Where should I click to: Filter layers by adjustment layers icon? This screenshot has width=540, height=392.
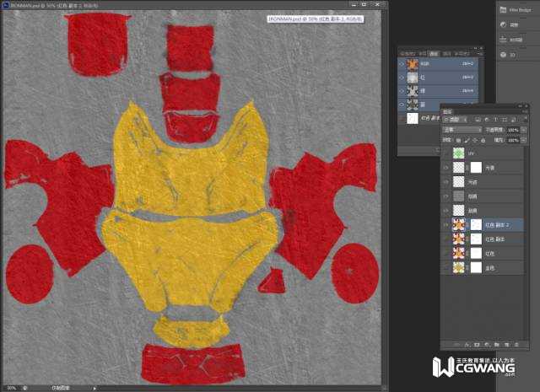[487, 120]
